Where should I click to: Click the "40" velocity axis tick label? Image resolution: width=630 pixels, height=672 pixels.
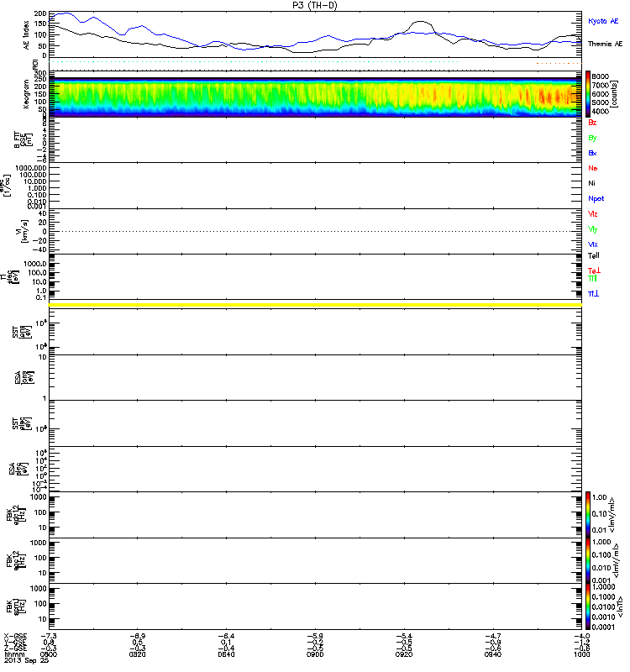(x=43, y=213)
